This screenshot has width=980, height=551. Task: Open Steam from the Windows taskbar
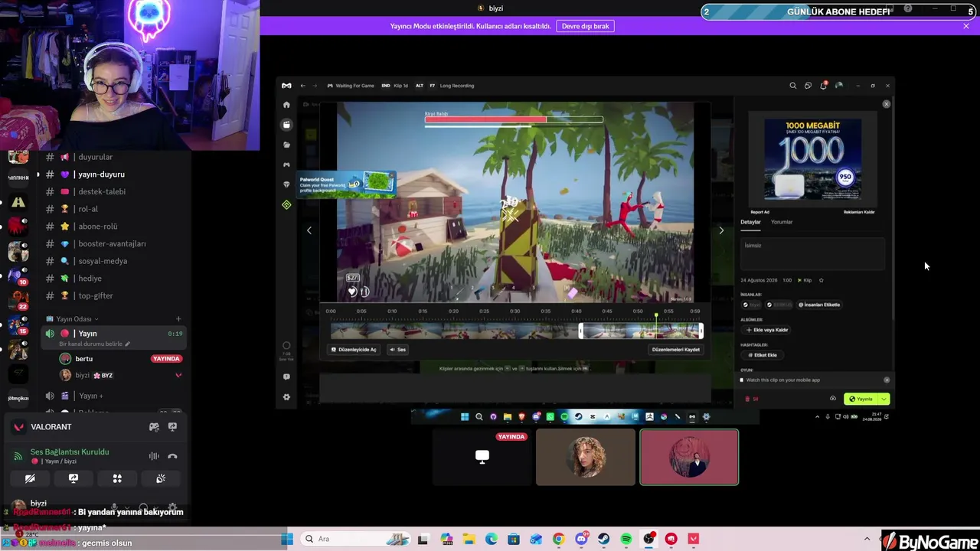coord(603,540)
